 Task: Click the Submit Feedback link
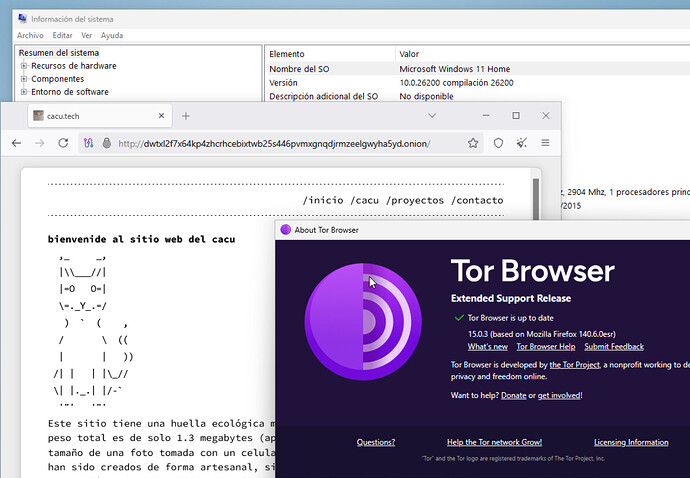tap(614, 347)
